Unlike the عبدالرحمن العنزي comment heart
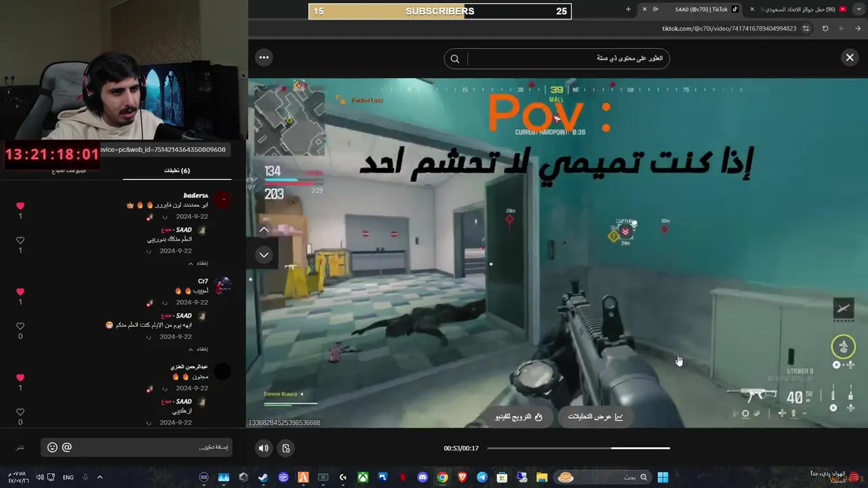This screenshot has height=488, width=868. [x=20, y=378]
